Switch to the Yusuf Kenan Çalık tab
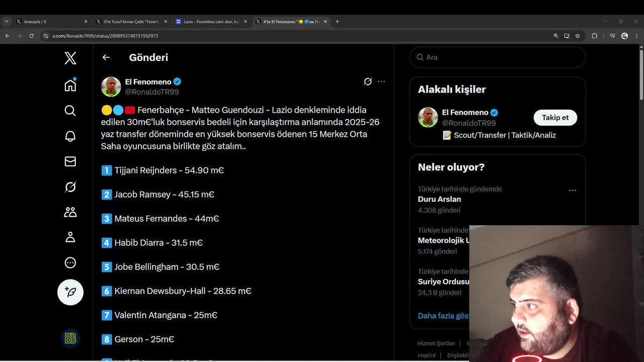 point(132,22)
